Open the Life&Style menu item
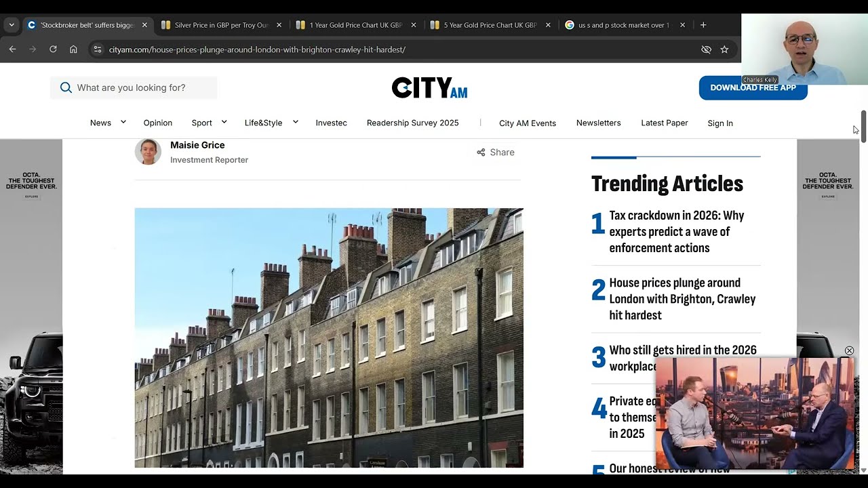Viewport: 868px width, 488px height. [263, 123]
